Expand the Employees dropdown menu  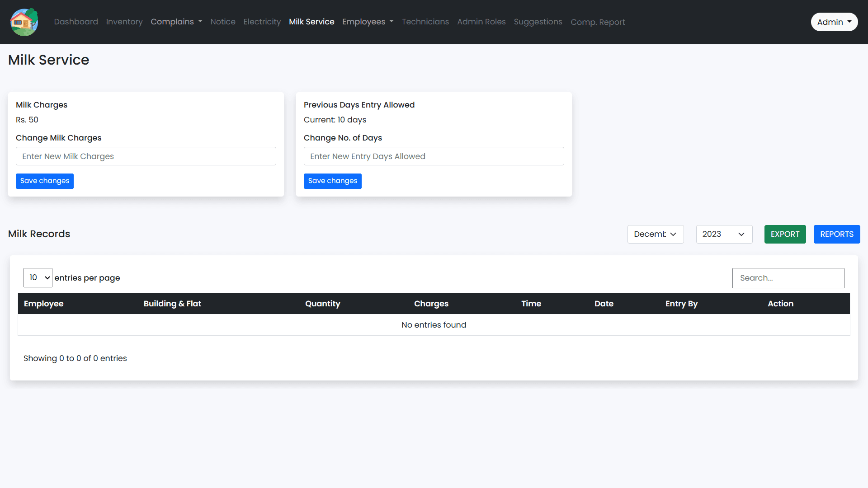(368, 22)
